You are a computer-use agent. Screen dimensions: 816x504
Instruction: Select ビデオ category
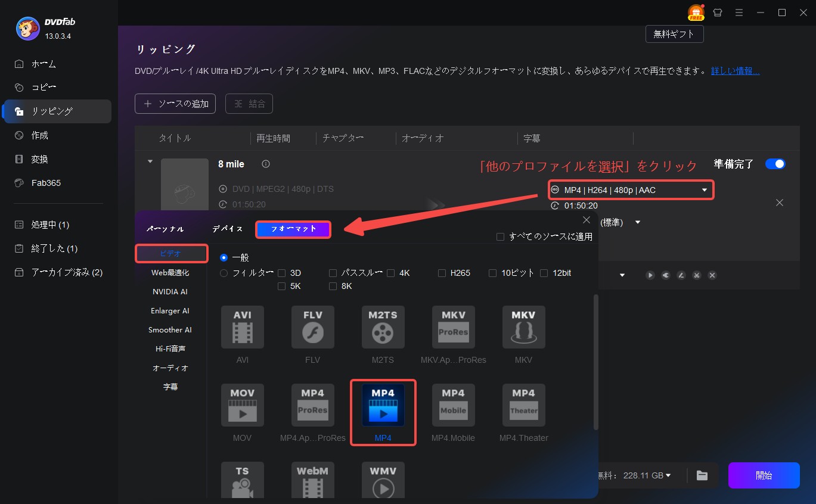(x=171, y=253)
